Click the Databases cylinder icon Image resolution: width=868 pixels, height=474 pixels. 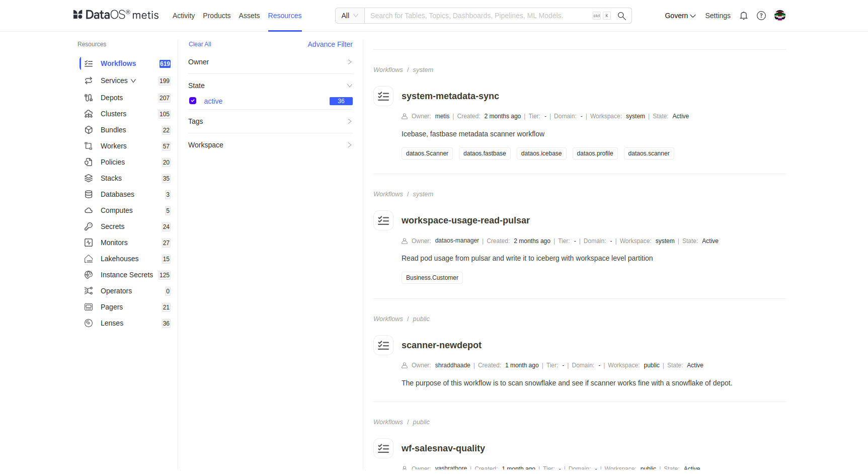pyautogui.click(x=89, y=194)
